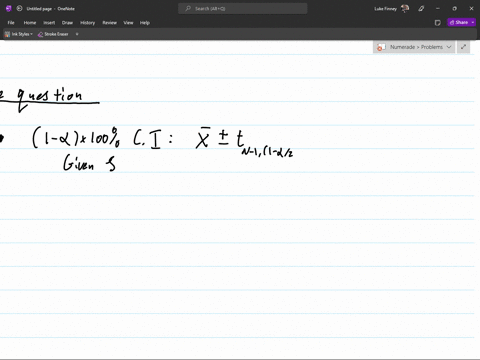Open the Help tab
480x360 pixels.
point(145,23)
